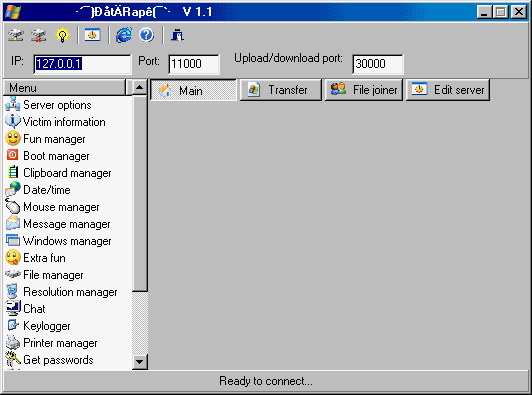This screenshot has height=395, width=532.
Task: Click the Mouse manager mouse icon
Action: 13,206
